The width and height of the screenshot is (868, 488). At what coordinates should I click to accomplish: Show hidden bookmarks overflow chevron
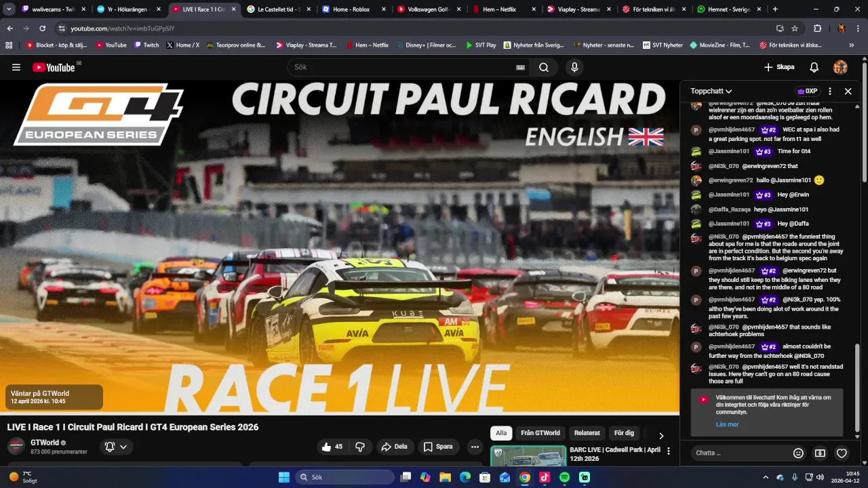(852, 45)
